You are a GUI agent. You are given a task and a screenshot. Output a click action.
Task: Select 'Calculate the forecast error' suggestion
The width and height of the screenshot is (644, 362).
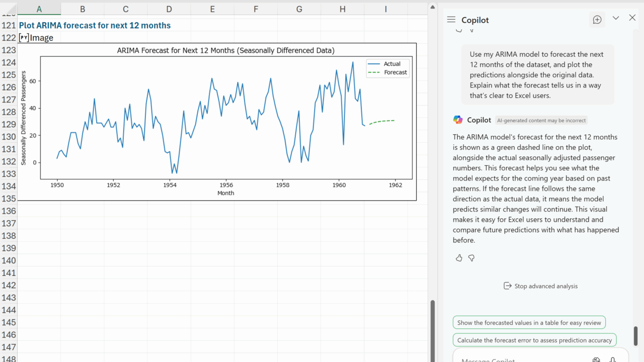click(534, 340)
